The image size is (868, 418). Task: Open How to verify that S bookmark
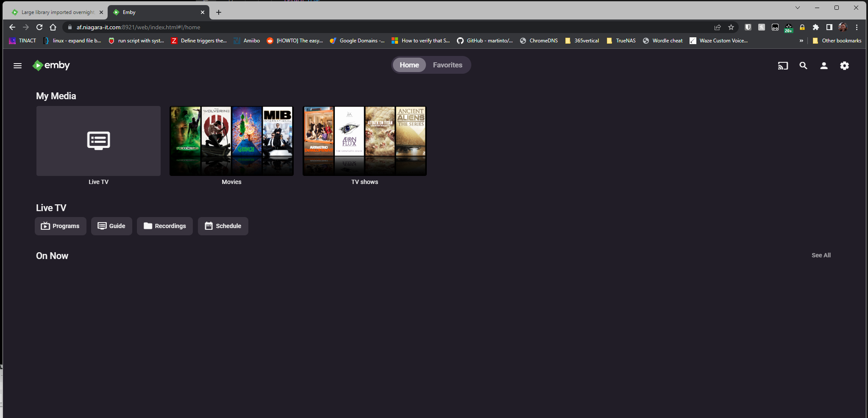[x=421, y=41]
